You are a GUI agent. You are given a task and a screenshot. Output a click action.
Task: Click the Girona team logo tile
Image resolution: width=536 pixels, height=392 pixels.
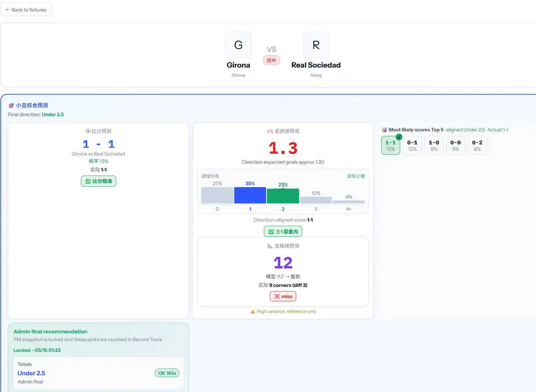click(238, 45)
